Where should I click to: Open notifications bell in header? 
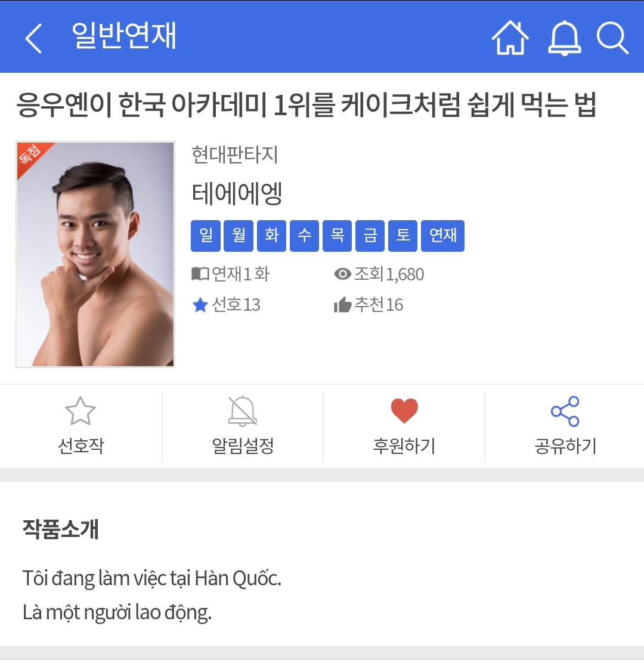click(563, 38)
